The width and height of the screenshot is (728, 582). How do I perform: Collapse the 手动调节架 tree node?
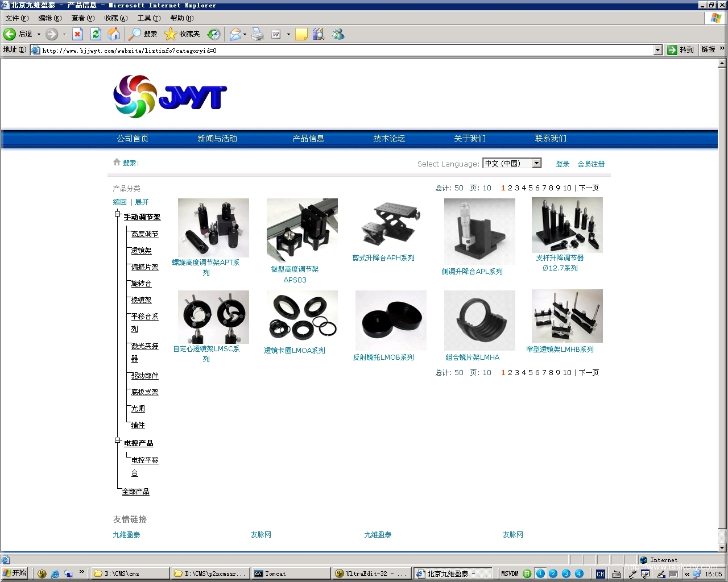[x=118, y=214]
